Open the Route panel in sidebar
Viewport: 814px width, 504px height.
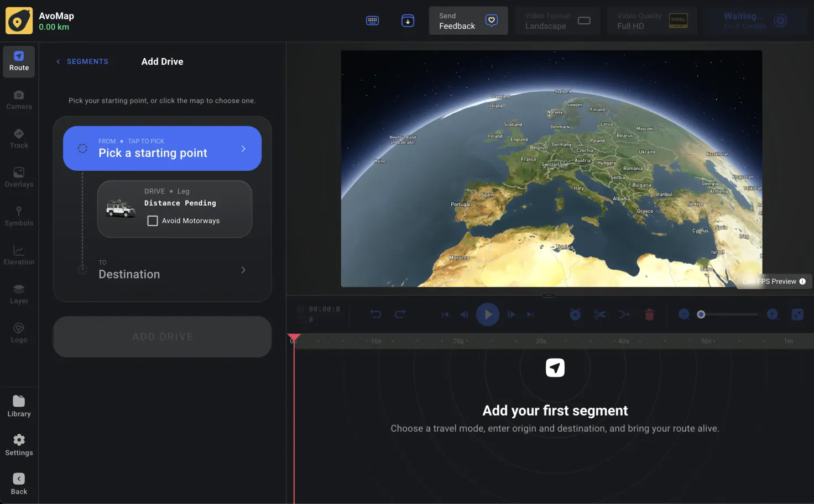[x=19, y=61]
